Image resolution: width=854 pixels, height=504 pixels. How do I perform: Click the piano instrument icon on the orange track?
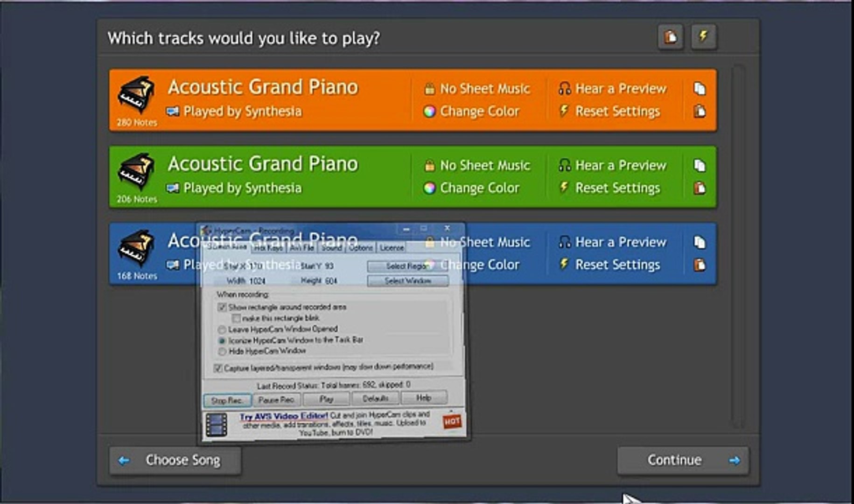(x=136, y=95)
